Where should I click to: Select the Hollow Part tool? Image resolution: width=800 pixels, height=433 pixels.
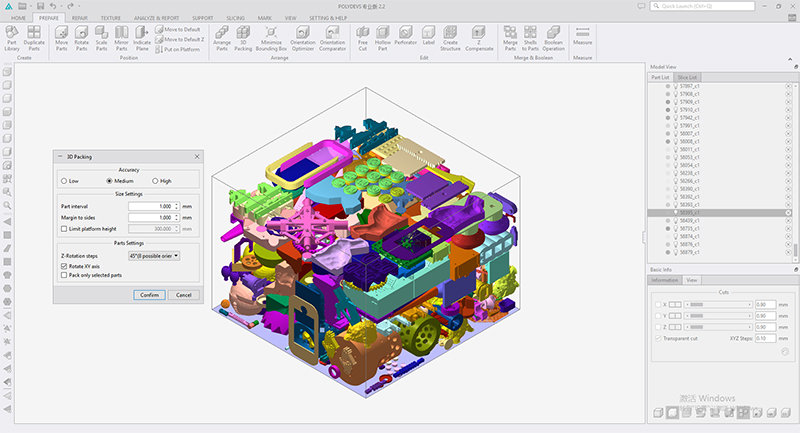click(x=383, y=38)
